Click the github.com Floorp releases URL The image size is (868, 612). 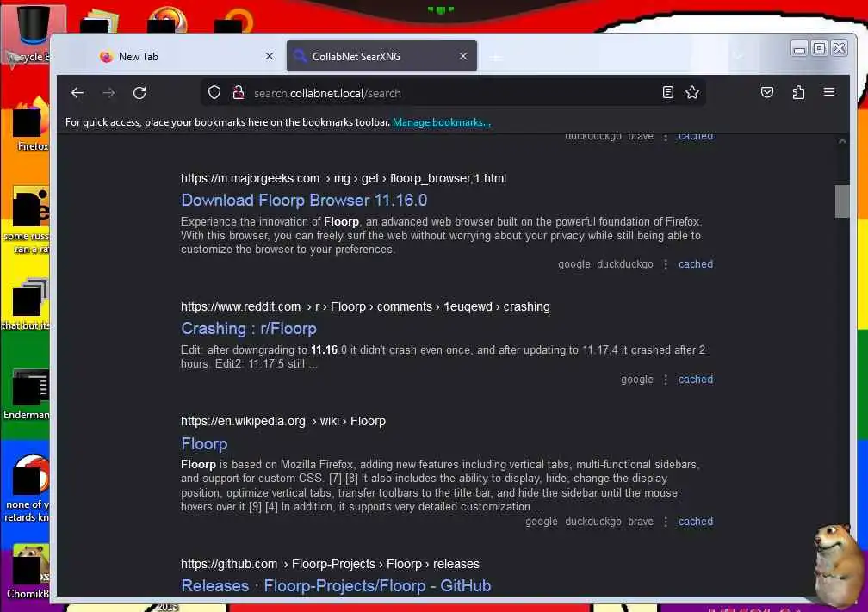tap(330, 564)
